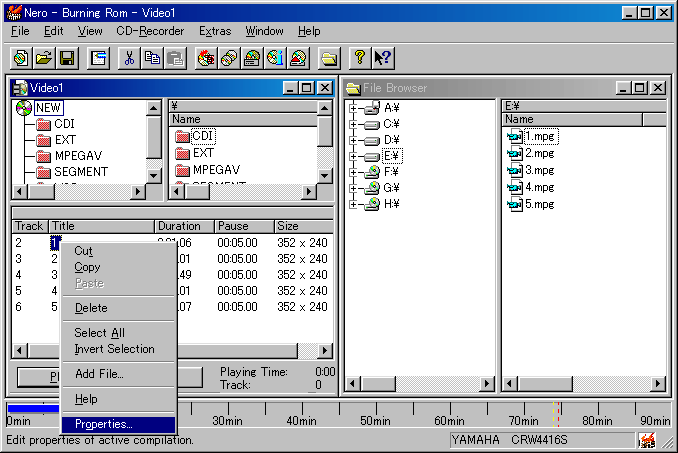Click Name column header in E:¥ pane
The image size is (678, 453).
572,119
